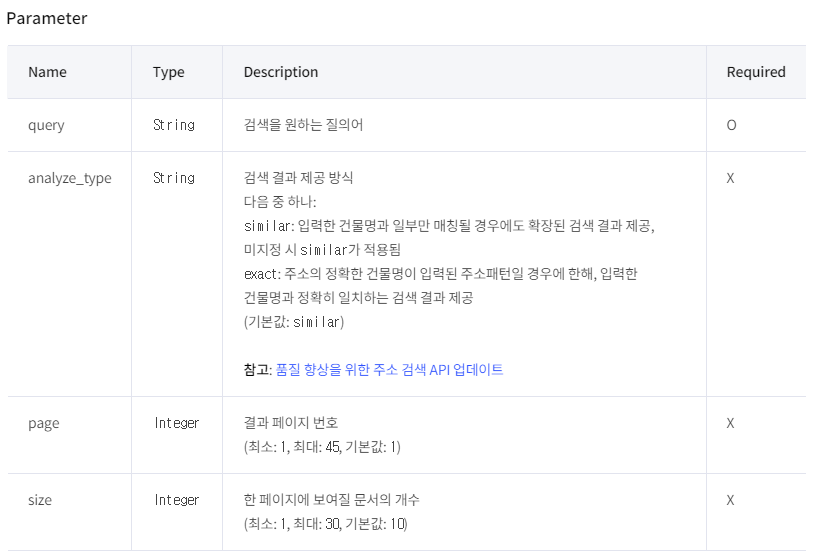Open the 품질 향상을 위한 주소 검색 API 업데이트 link
Viewport: 818px width, 558px height.
389,370
